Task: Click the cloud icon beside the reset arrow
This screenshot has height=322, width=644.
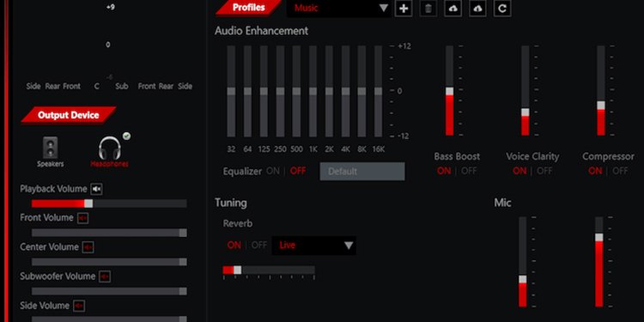Action: [477, 9]
